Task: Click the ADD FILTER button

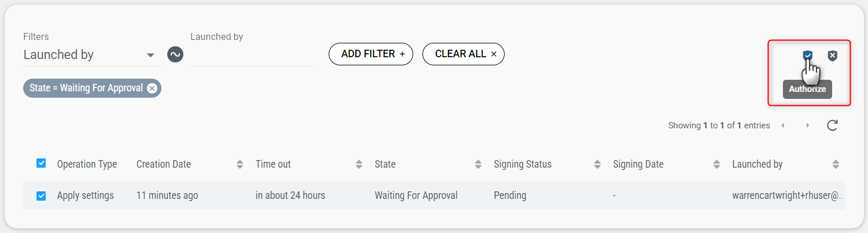Action: point(371,54)
